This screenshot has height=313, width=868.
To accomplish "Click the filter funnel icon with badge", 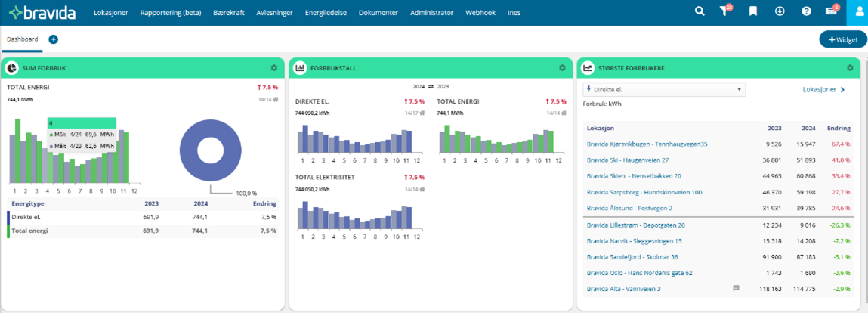I will click(726, 11).
